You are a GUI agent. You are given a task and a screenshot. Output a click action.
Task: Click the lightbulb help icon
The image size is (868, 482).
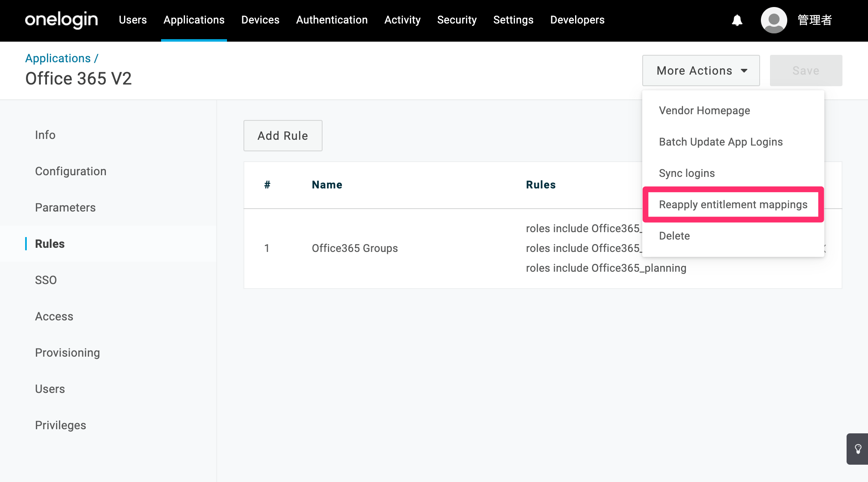click(x=858, y=449)
